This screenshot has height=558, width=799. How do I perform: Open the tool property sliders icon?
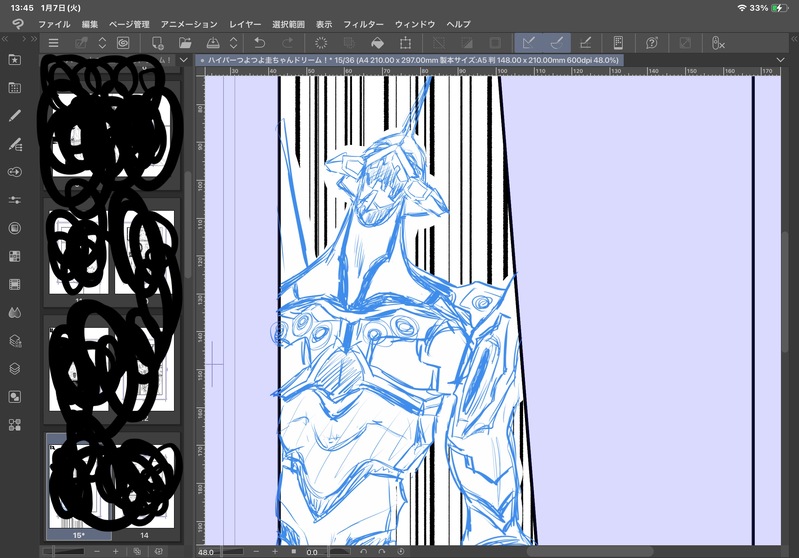[15, 200]
